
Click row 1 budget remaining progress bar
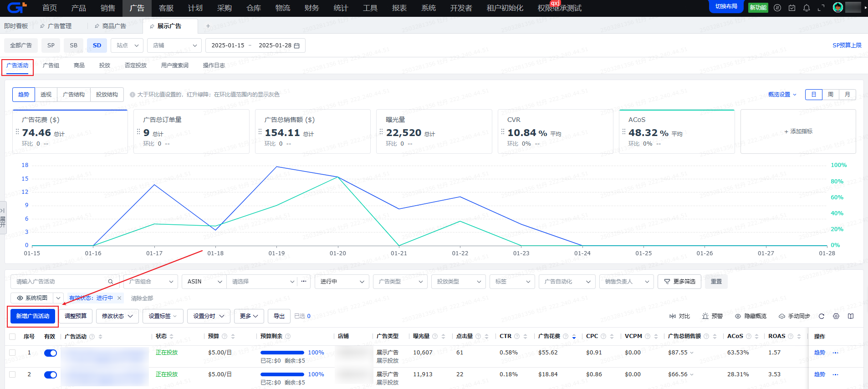(282, 353)
